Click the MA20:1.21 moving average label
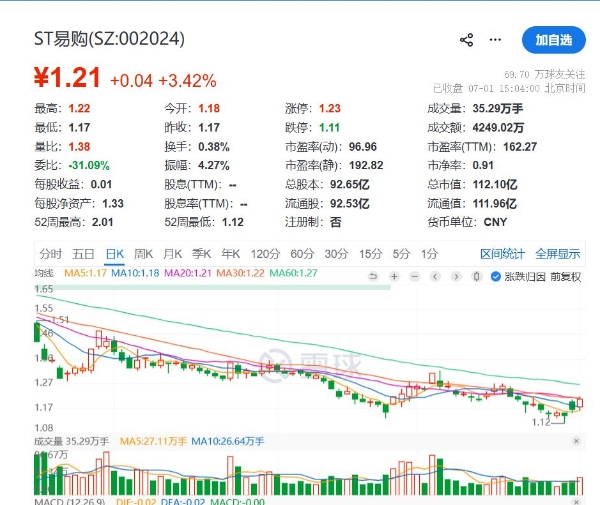The width and height of the screenshot is (600, 505). [x=188, y=273]
